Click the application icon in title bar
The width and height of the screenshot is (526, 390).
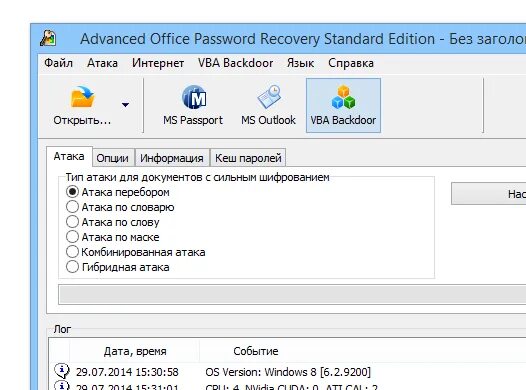tap(48, 38)
